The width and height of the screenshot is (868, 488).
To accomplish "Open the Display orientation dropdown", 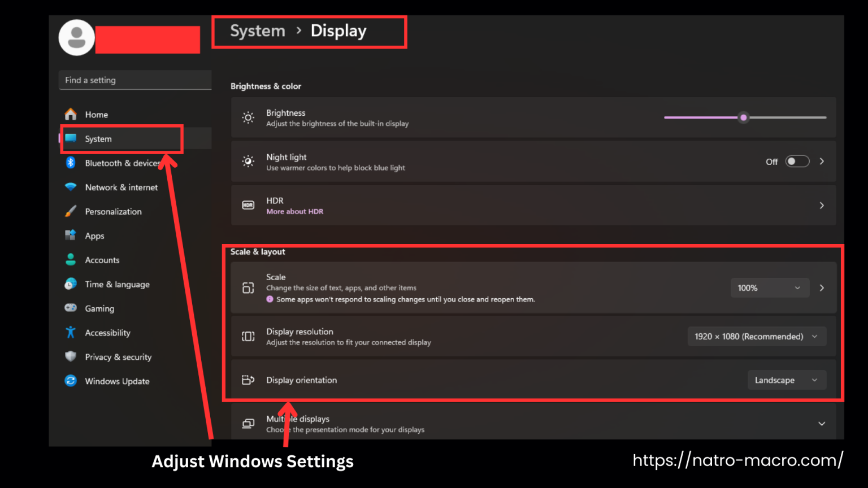I will click(787, 380).
